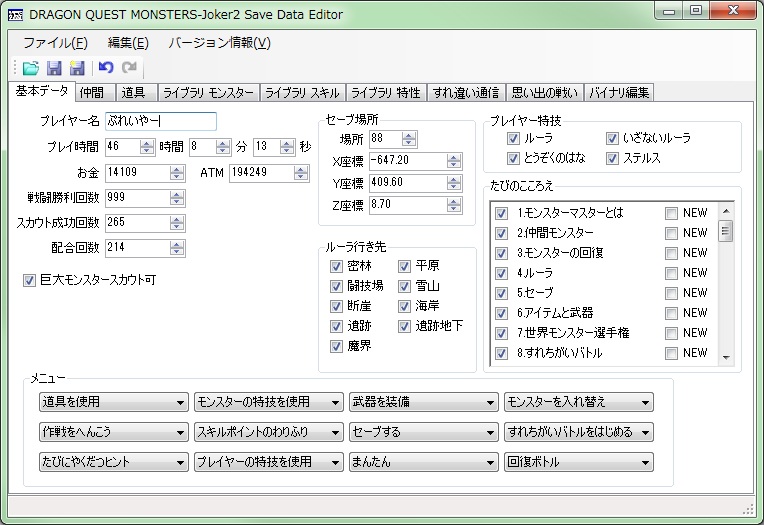This screenshot has width=764, height=525.
Task: Open the 編集(E) menu
Action: [128, 43]
